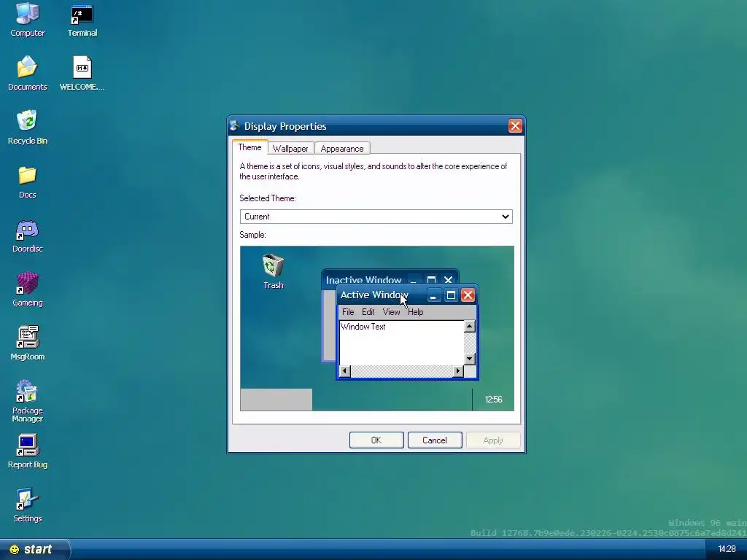Switch to the Appearance tab

(x=342, y=149)
